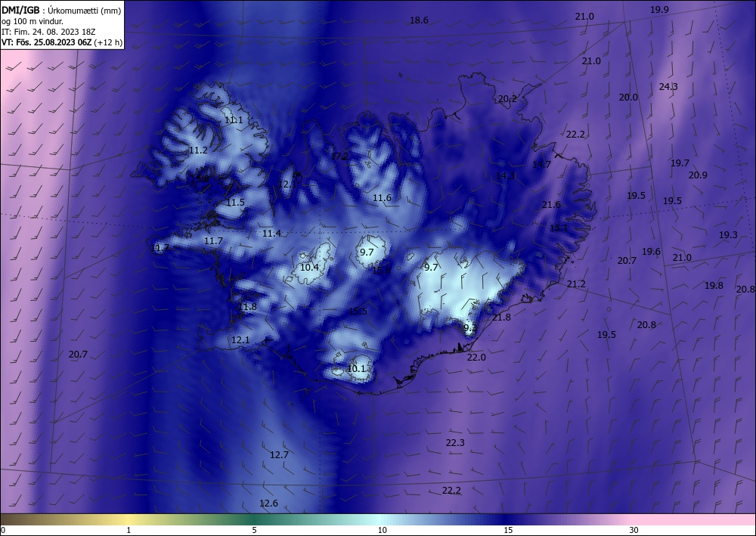Select the 15.5 value on the map
756x536 pixels.
click(x=358, y=311)
